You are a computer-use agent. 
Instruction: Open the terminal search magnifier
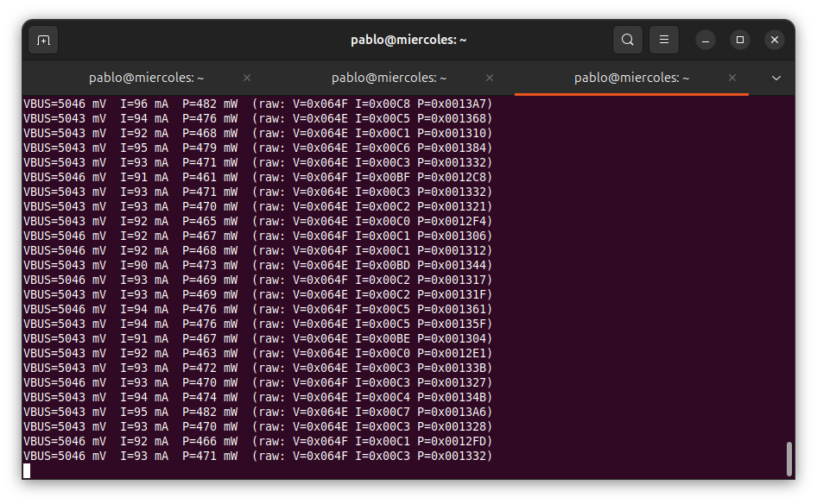point(627,39)
